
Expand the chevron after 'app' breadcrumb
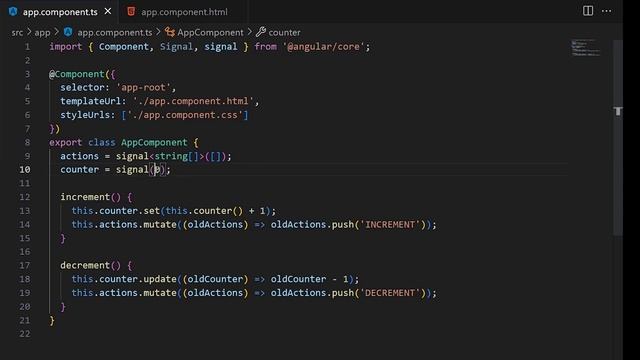coord(57,31)
